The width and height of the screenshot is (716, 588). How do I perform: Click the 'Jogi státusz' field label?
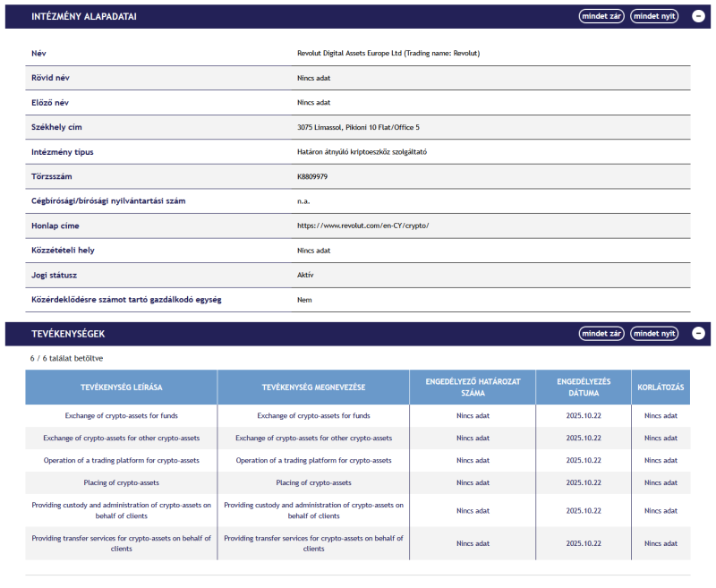[x=55, y=276]
